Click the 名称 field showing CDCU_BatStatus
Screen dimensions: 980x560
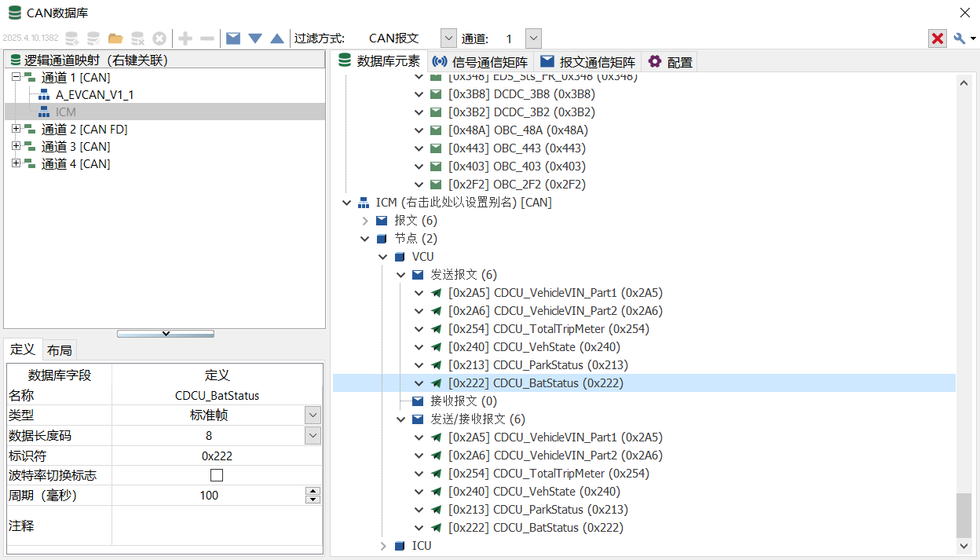coord(218,396)
